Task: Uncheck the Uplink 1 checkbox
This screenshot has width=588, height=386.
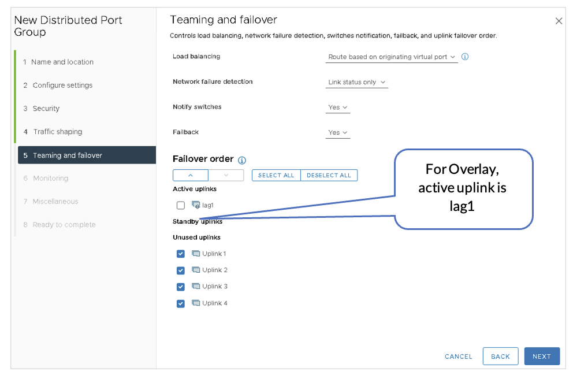Action: click(181, 254)
